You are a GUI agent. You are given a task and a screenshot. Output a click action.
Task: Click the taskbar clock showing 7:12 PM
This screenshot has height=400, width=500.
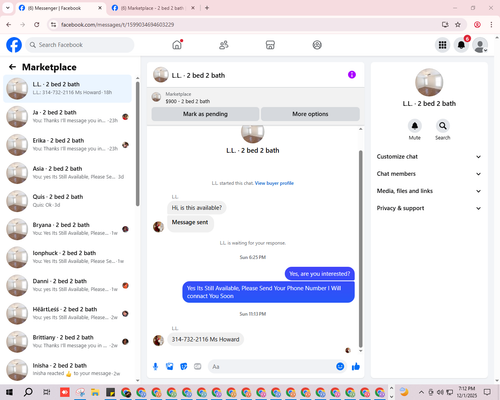click(467, 392)
